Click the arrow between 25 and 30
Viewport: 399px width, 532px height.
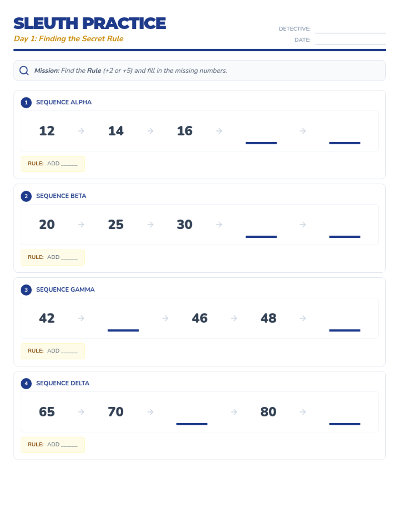point(150,225)
